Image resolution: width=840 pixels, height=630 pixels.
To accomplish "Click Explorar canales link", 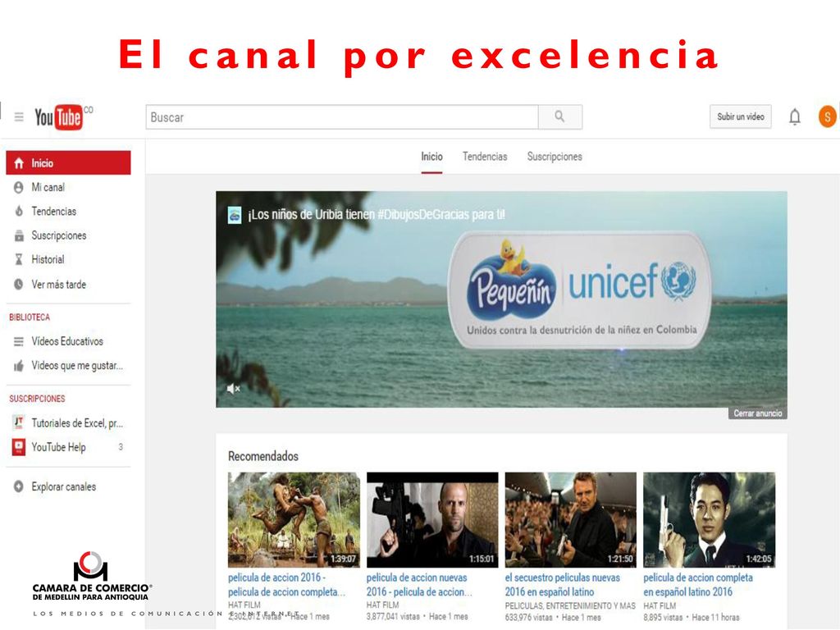I will coord(64,486).
